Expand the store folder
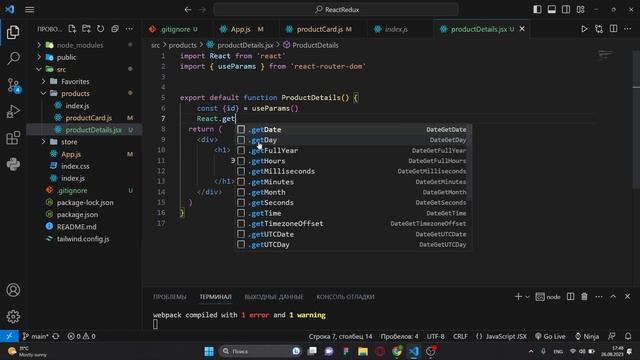The width and height of the screenshot is (640, 360). click(44, 142)
